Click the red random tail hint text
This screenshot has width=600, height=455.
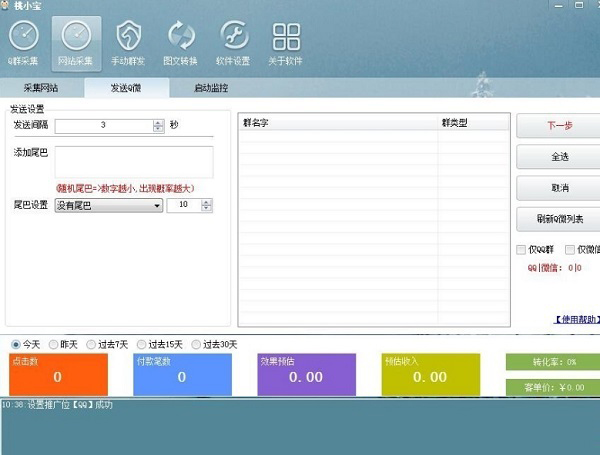point(125,188)
